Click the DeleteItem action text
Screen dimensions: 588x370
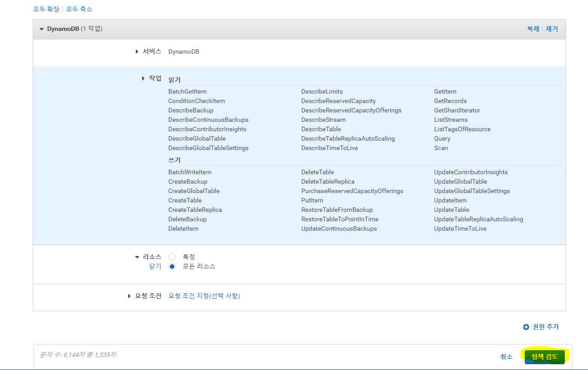tap(183, 228)
